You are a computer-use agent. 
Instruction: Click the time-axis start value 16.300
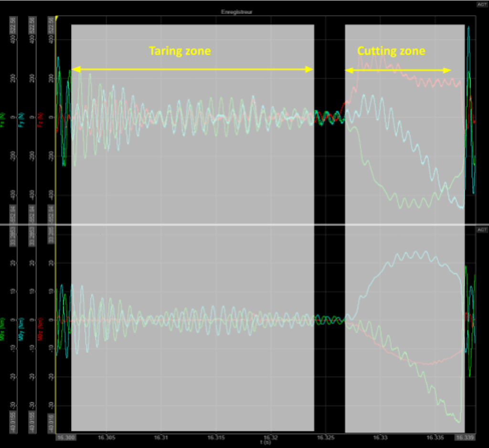(66, 437)
